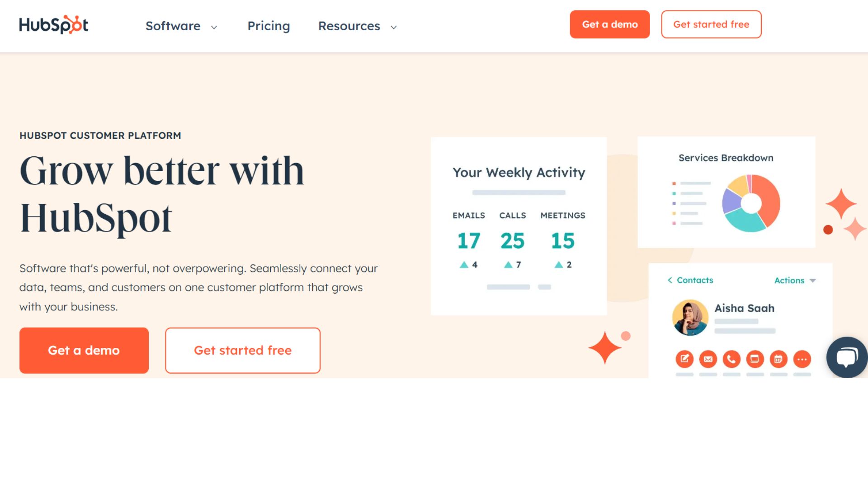The width and height of the screenshot is (868, 488).
Task: Click the EMAILS count of 17
Action: tap(469, 241)
